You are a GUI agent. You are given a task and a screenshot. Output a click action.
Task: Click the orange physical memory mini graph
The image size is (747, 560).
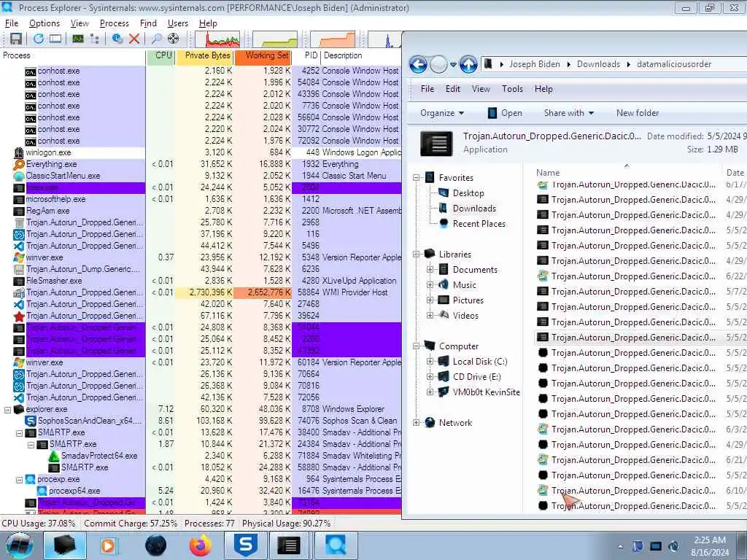point(332,39)
